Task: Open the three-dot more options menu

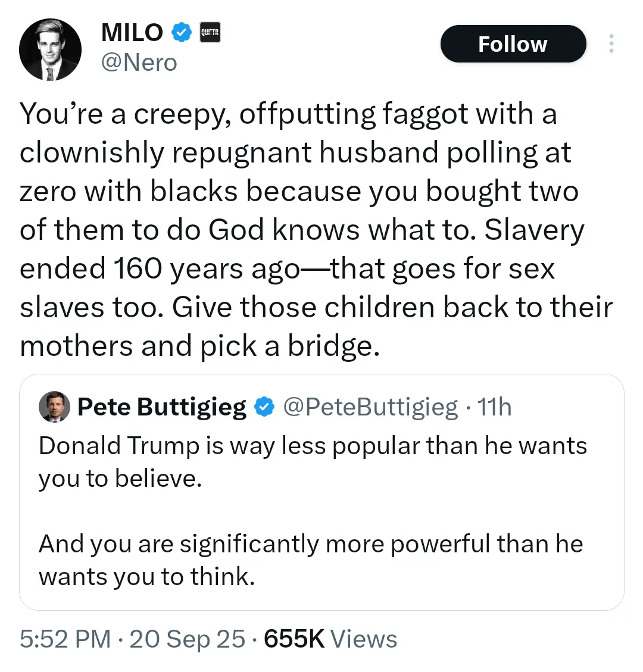Action: point(611,44)
